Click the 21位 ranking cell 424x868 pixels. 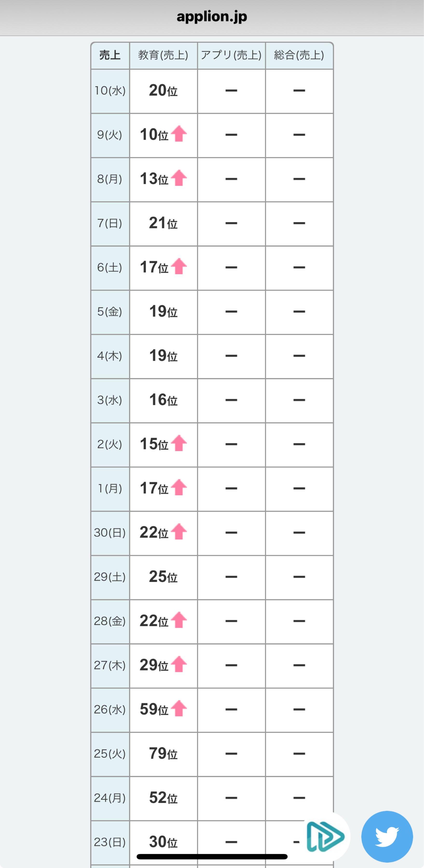click(x=163, y=223)
